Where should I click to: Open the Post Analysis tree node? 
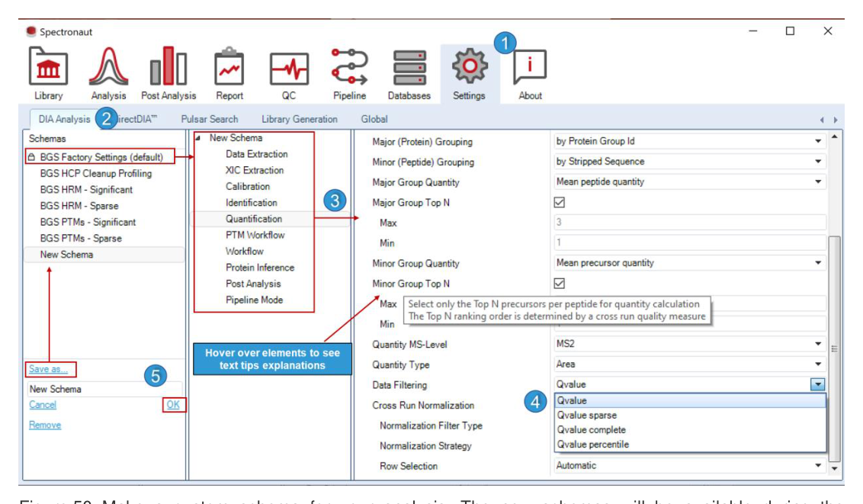coord(253,284)
